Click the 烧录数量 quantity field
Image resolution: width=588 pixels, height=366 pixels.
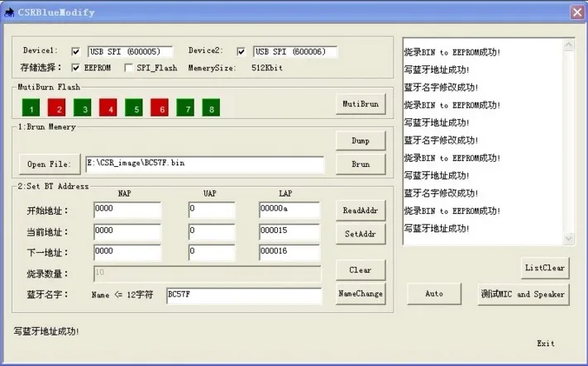point(207,273)
